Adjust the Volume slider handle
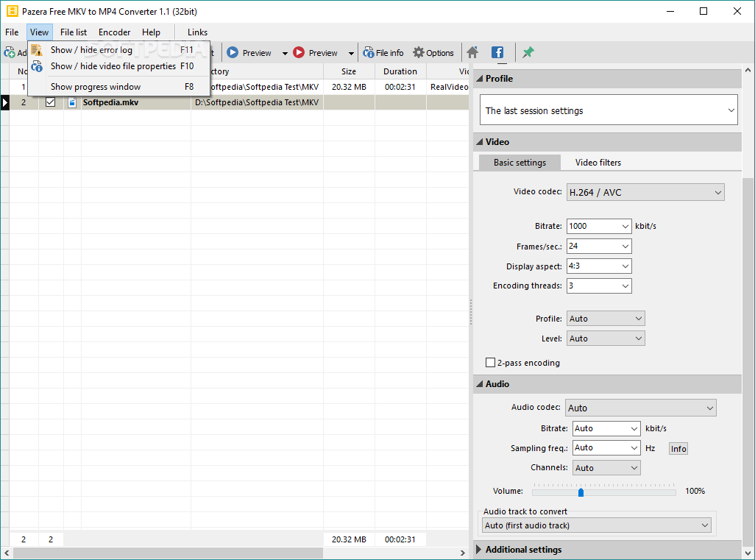 (x=581, y=492)
